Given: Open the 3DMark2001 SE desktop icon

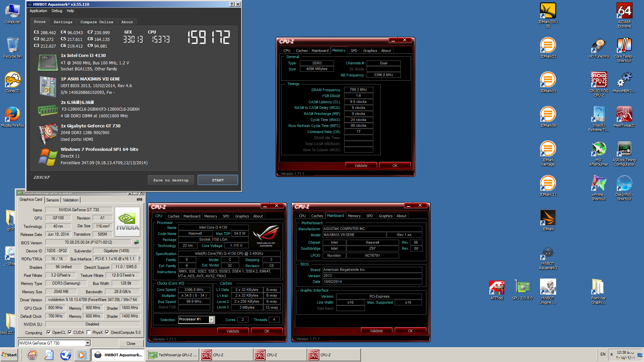Looking at the screenshot, I should tap(548, 15).
